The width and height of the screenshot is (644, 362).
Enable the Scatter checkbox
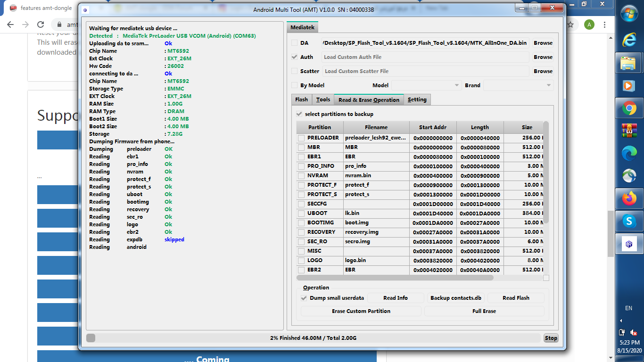(294, 71)
